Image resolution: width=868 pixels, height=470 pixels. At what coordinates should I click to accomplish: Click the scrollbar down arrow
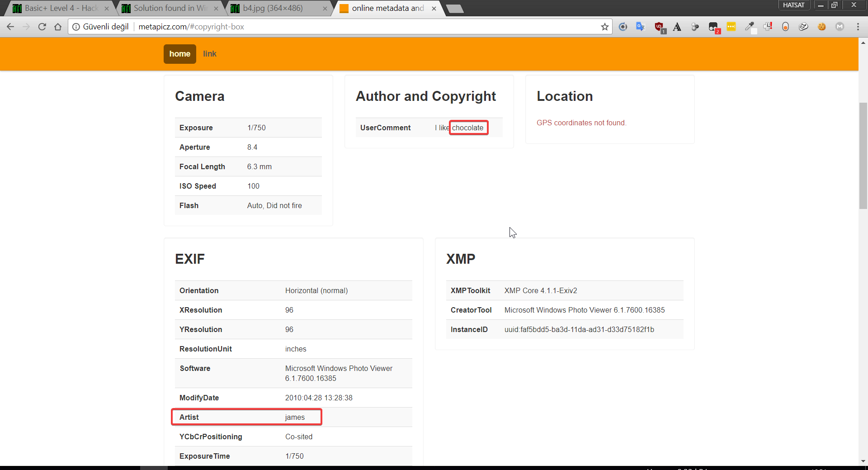pyautogui.click(x=863, y=461)
